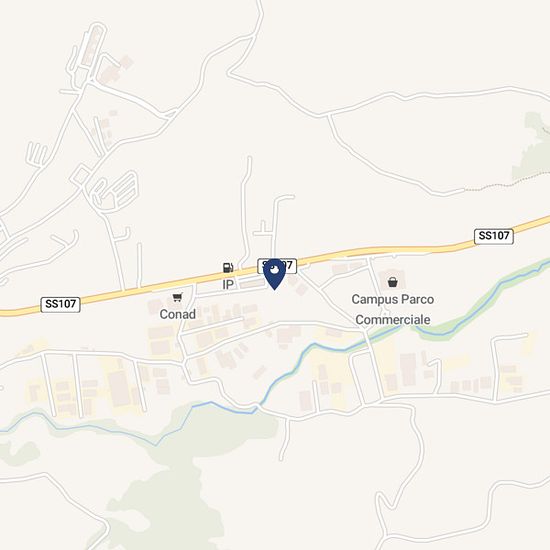Open the Conad shopping cart icon
This screenshot has width=550, height=550.
click(177, 297)
